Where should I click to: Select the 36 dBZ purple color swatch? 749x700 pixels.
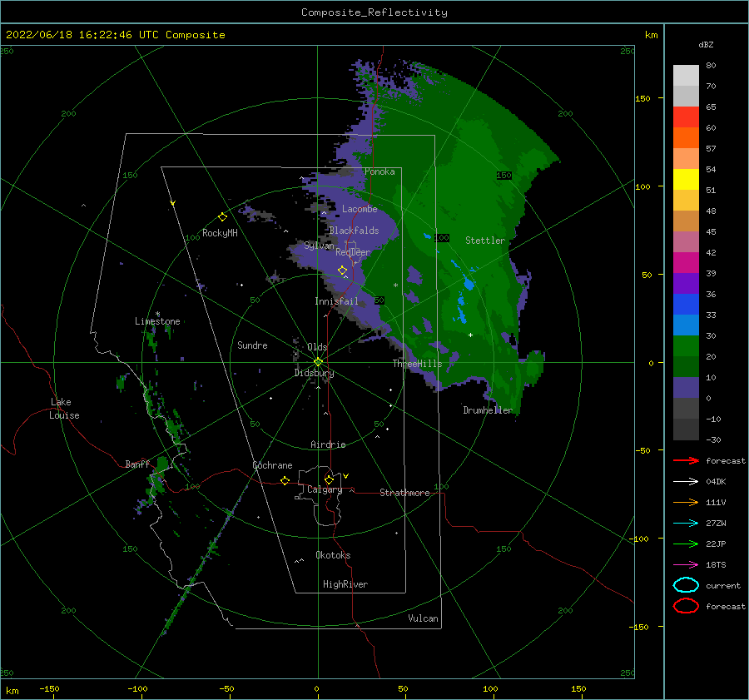(686, 283)
